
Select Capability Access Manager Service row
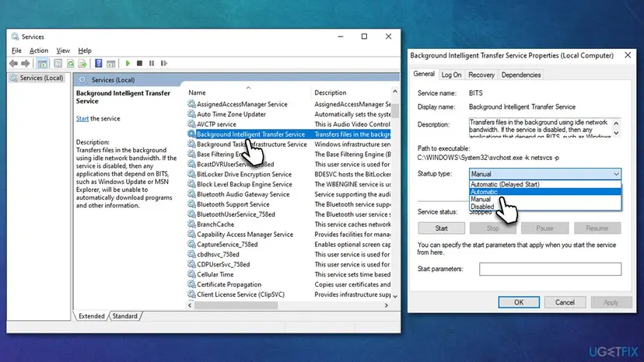[289, 235]
